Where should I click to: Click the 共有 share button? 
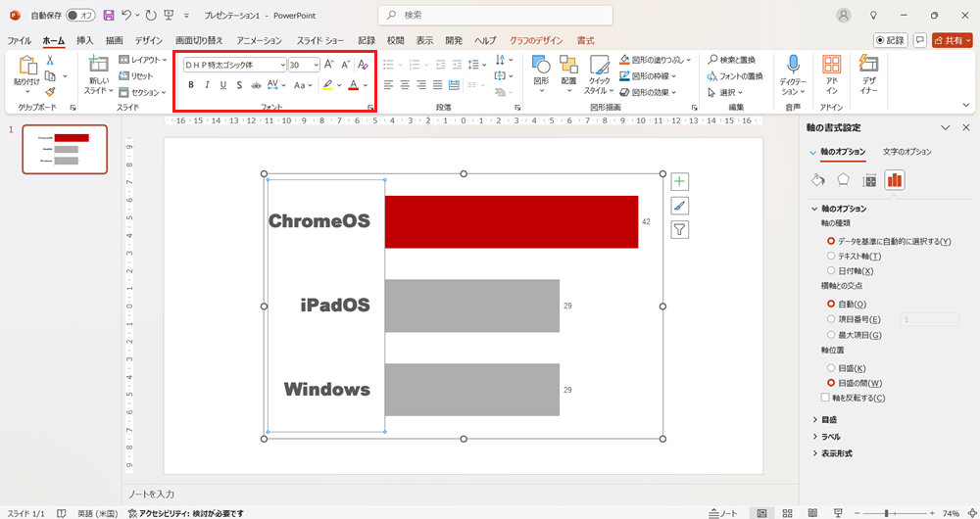[952, 40]
